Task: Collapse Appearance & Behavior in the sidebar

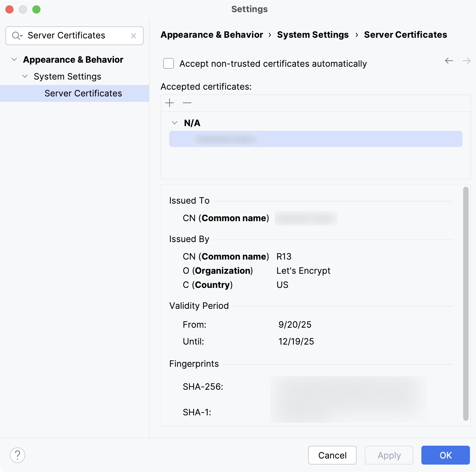Action: point(14,59)
